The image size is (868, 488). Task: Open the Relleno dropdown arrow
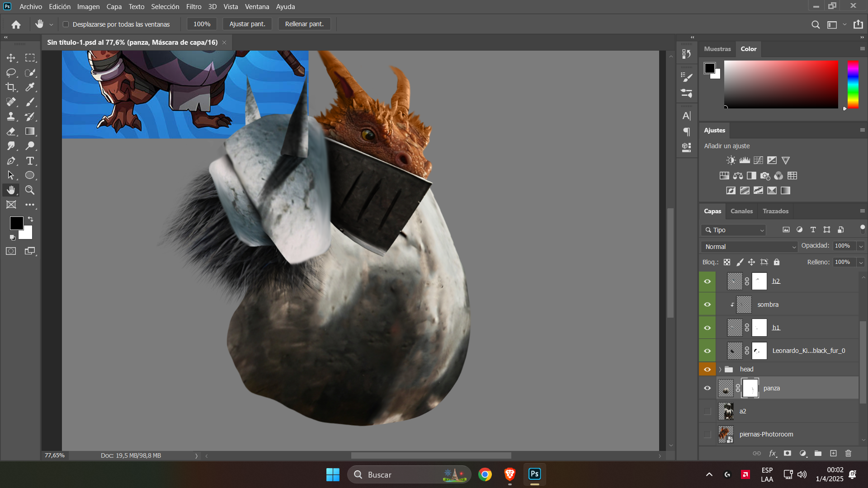pyautogui.click(x=861, y=263)
